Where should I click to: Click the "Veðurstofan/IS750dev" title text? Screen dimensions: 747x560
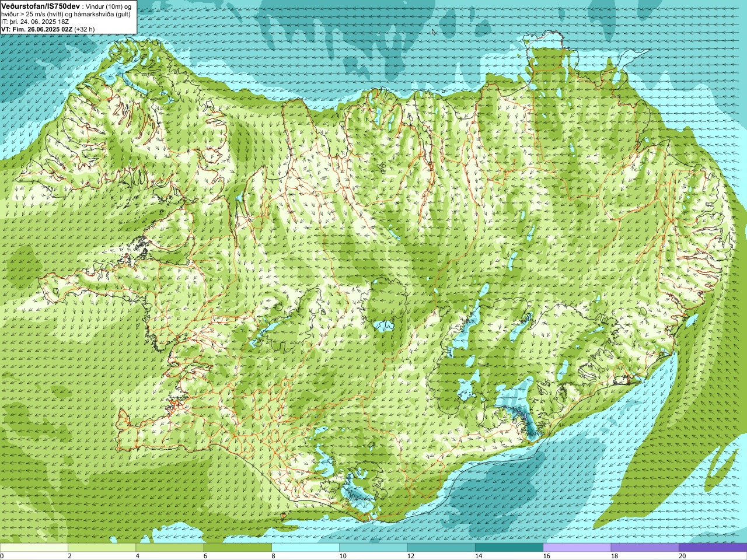click(x=41, y=6)
